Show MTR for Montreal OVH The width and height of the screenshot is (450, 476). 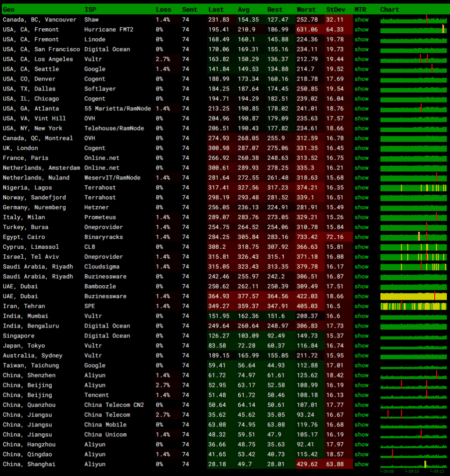[361, 138]
